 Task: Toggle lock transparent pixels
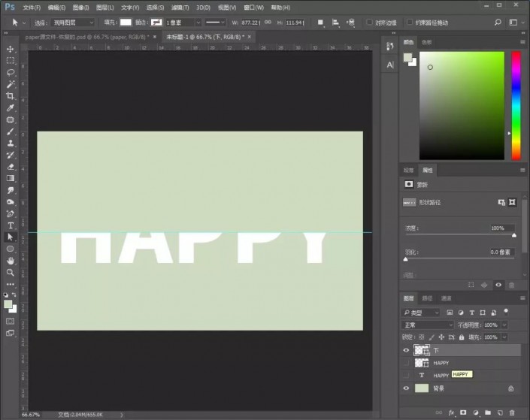click(421, 337)
